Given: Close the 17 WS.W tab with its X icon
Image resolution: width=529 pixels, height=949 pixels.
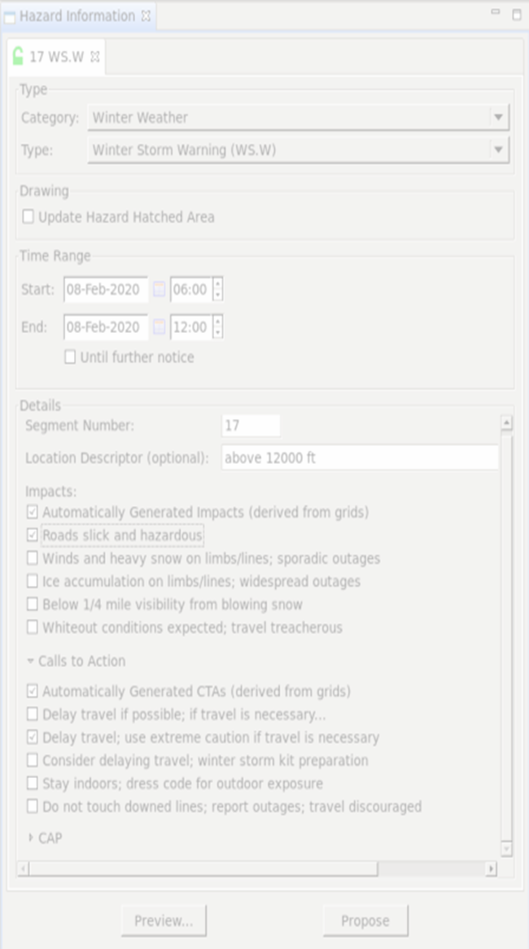Looking at the screenshot, I should click(x=95, y=57).
